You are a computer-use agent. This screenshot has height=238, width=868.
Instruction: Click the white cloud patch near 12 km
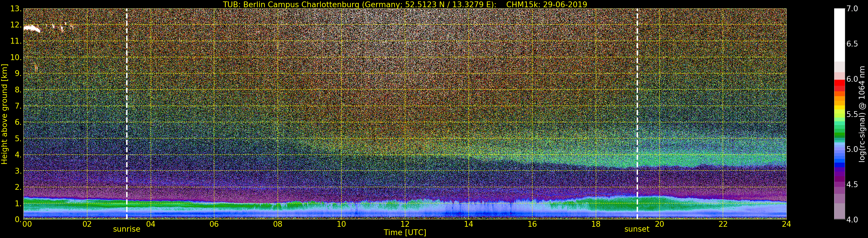point(32,29)
